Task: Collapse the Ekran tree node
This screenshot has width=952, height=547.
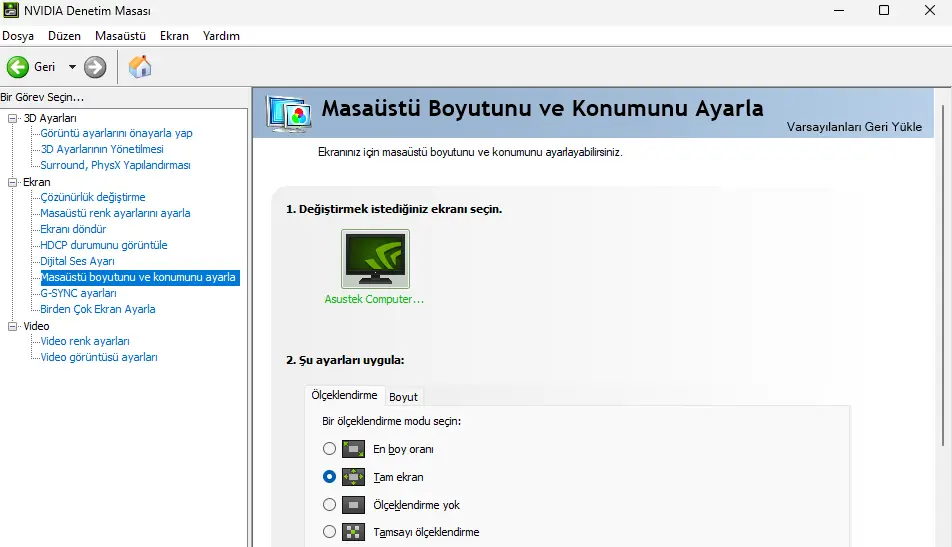Action: point(12,182)
